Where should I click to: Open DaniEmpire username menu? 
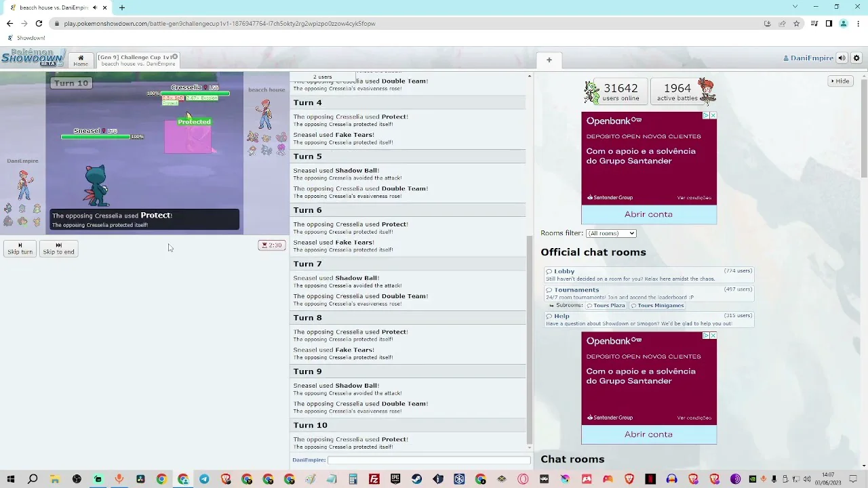pos(808,58)
